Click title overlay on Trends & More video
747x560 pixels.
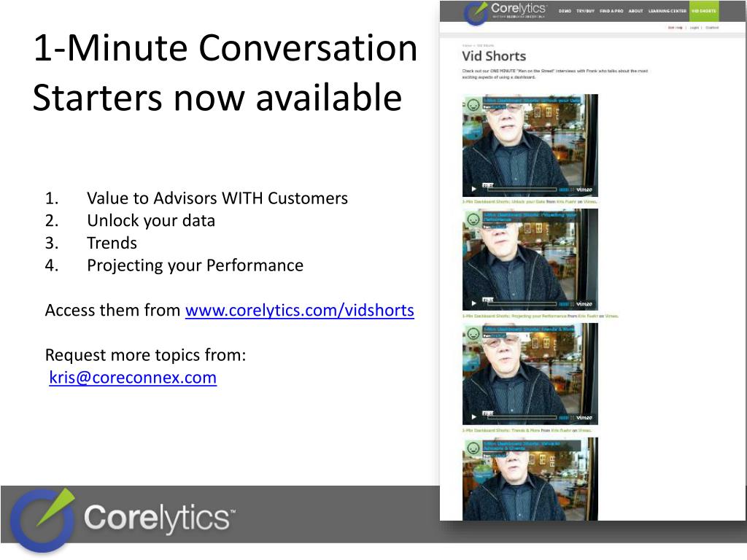[x=530, y=329]
